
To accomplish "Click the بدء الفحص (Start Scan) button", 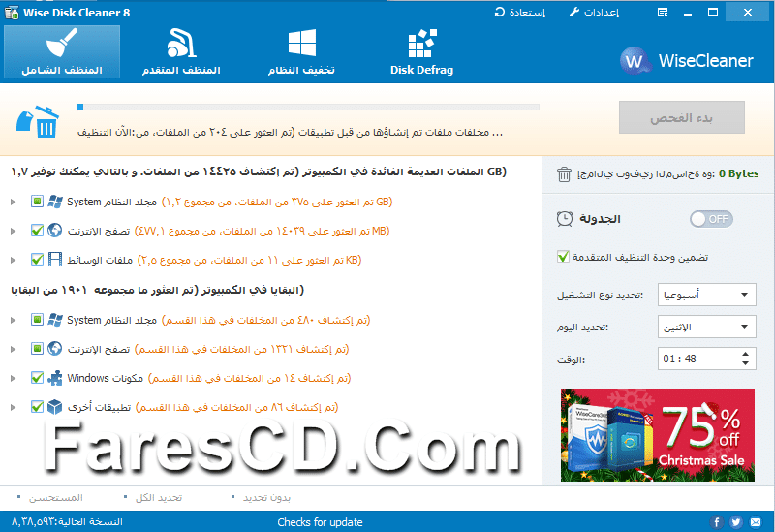I will pos(682,117).
